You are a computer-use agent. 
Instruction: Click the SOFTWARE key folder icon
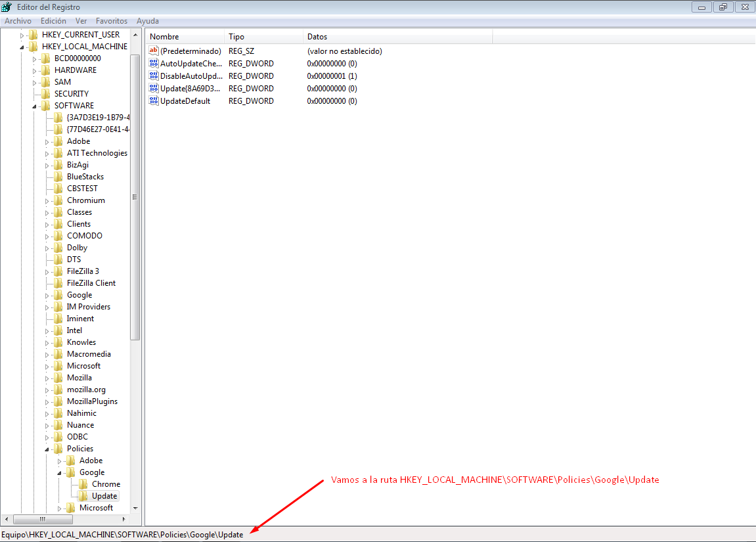(46, 106)
